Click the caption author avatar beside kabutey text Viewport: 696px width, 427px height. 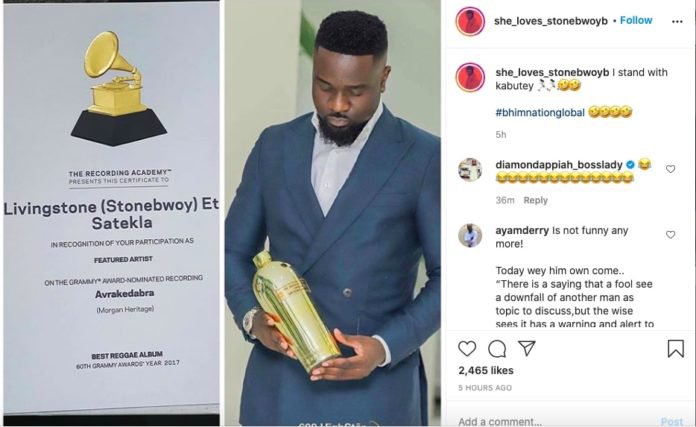(470, 77)
